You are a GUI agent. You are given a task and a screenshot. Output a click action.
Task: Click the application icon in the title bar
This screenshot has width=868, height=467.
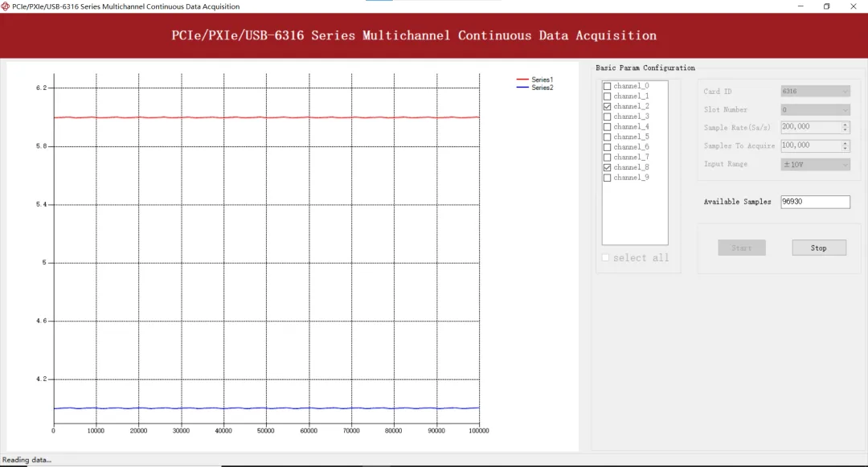(6, 6)
